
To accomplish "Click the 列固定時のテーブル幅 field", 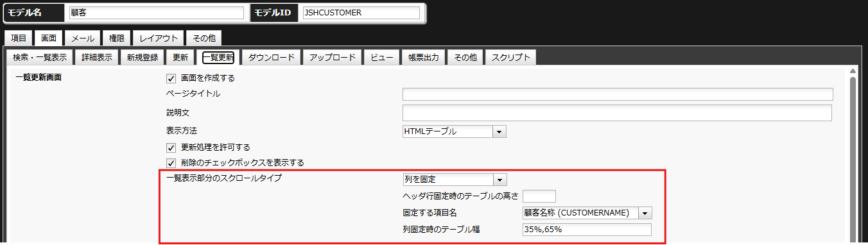I will click(x=587, y=230).
